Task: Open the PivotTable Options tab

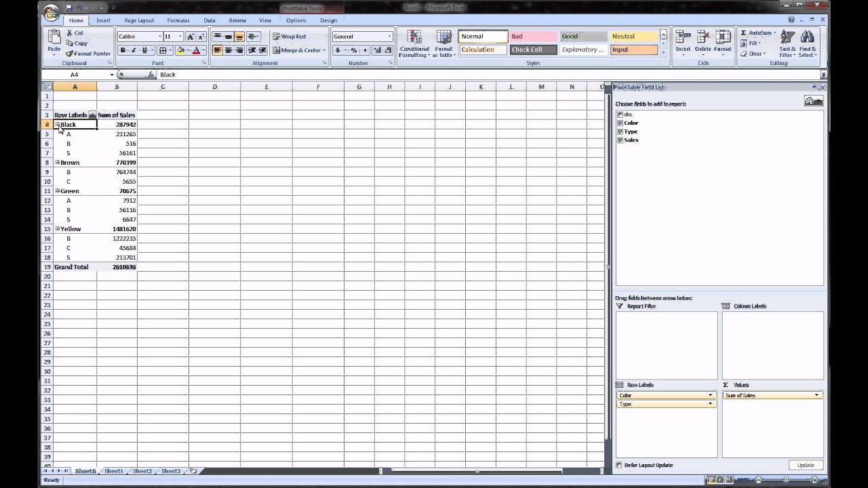Action: pyautogui.click(x=296, y=20)
